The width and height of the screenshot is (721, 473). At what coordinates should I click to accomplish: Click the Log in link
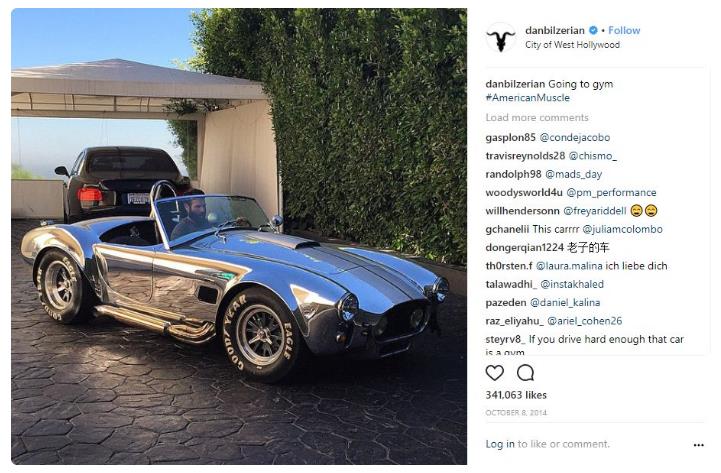click(500, 444)
